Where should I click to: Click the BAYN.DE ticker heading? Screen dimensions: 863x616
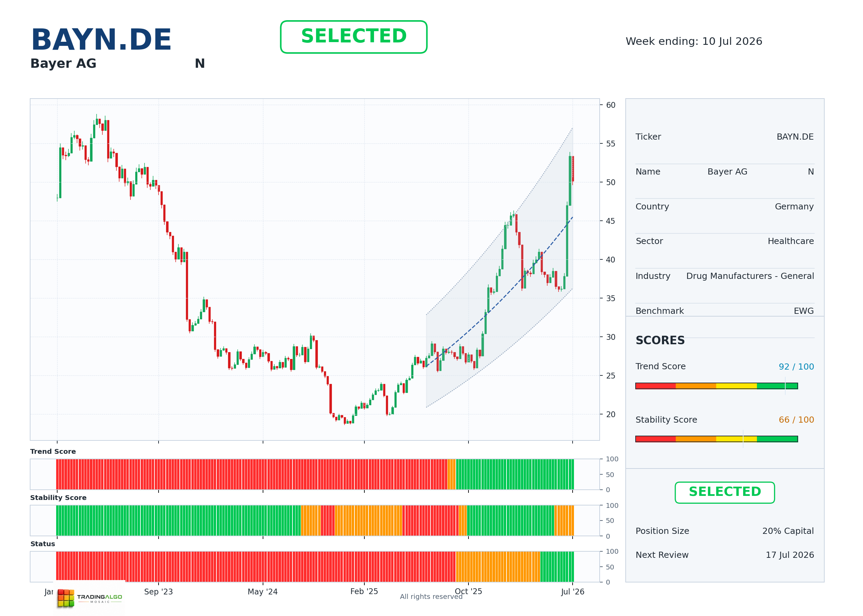[101, 39]
